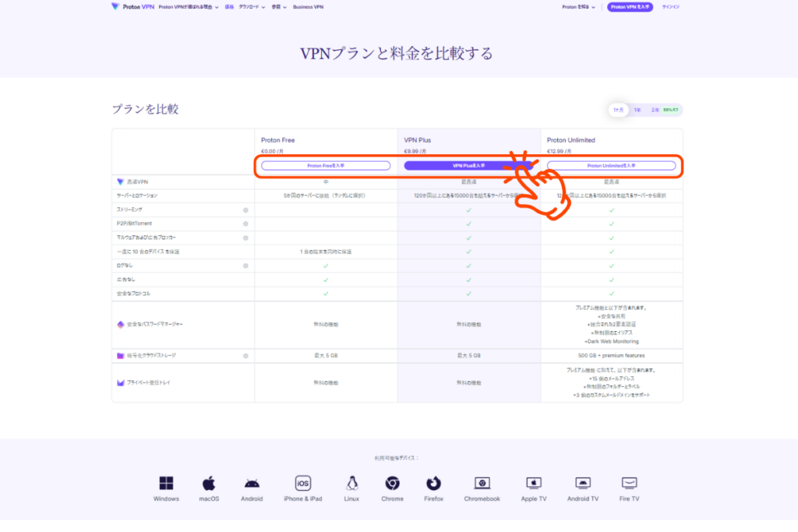The width and height of the screenshot is (798, 532).
Task: Switch billing period to 2年
Action: (x=655, y=110)
